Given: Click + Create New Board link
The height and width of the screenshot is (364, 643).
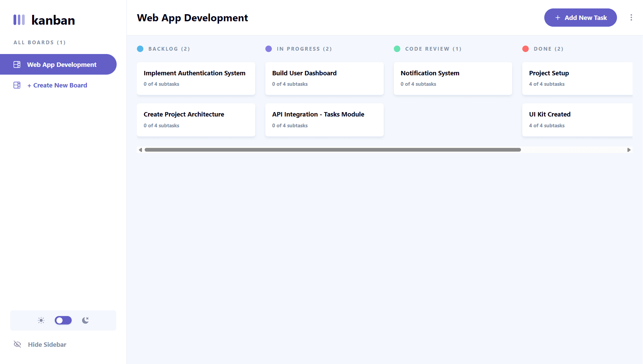Looking at the screenshot, I should coord(57,85).
